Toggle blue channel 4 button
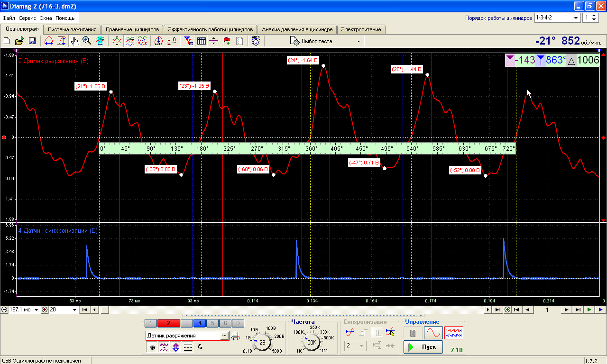The height and width of the screenshot is (364, 607). coord(200,323)
